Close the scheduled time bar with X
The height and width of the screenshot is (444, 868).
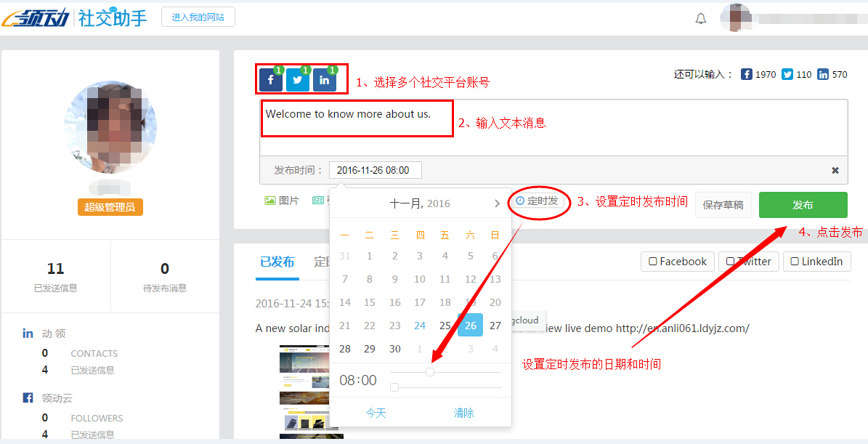pyautogui.click(x=835, y=170)
